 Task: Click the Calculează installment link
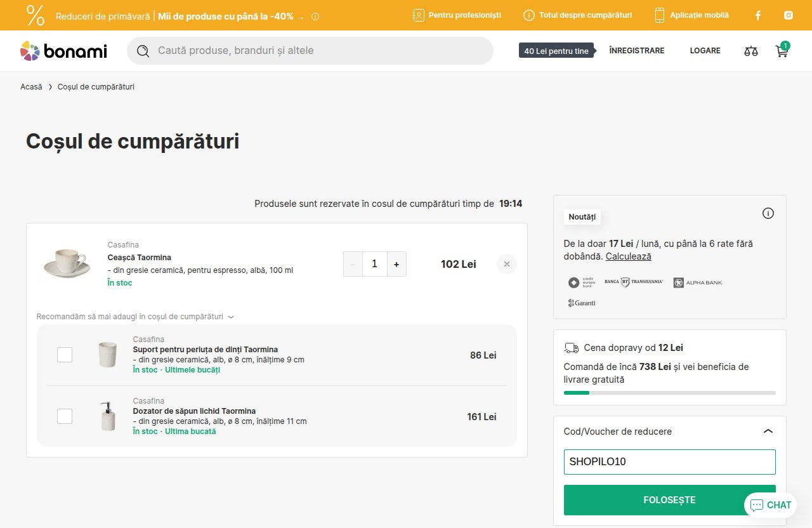628,256
